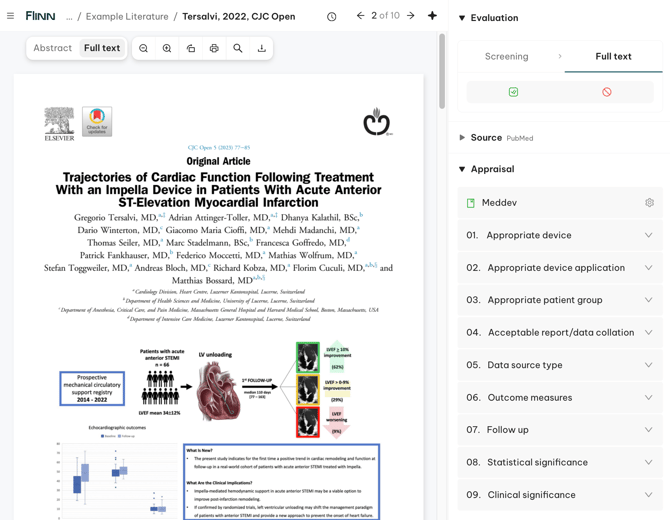Viewport: 670px width, 520px height.
Task: Open history via the clock icon
Action: tap(332, 17)
